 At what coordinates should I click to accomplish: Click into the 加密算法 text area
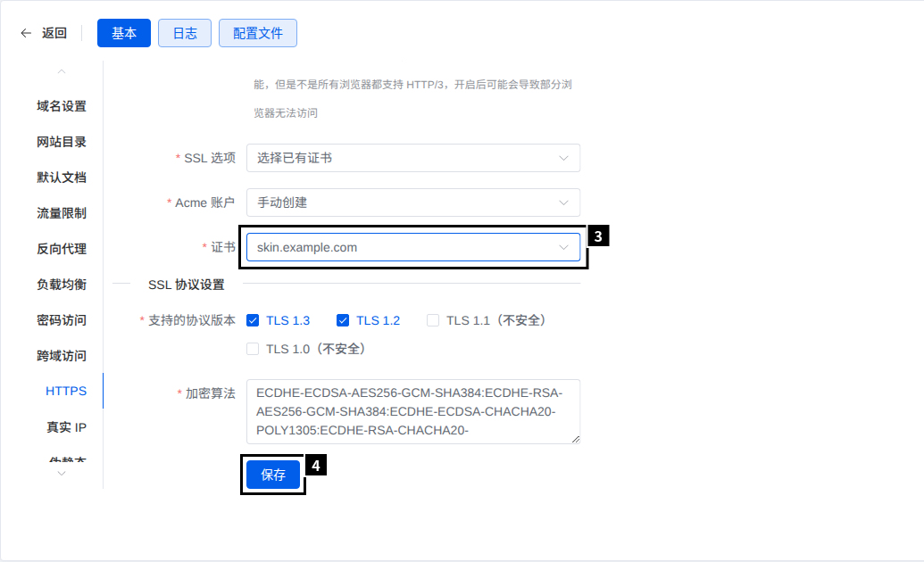coord(413,411)
